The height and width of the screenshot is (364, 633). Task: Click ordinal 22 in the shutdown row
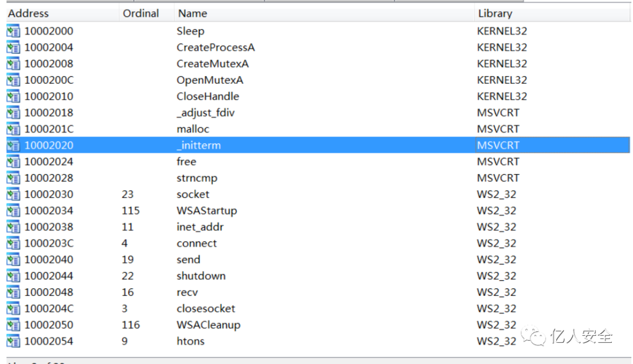pyautogui.click(x=128, y=275)
